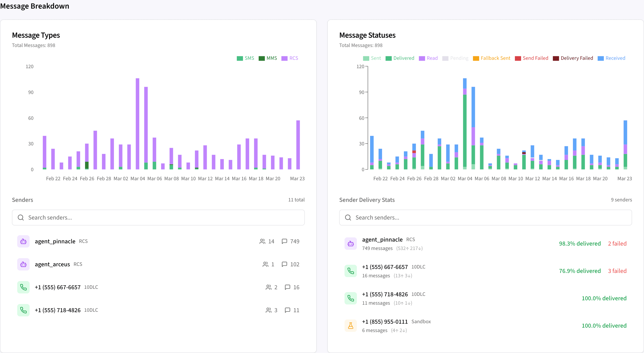Click the 3 failed link for +1 (555) 667-6657
644x353 pixels.
[617, 271]
